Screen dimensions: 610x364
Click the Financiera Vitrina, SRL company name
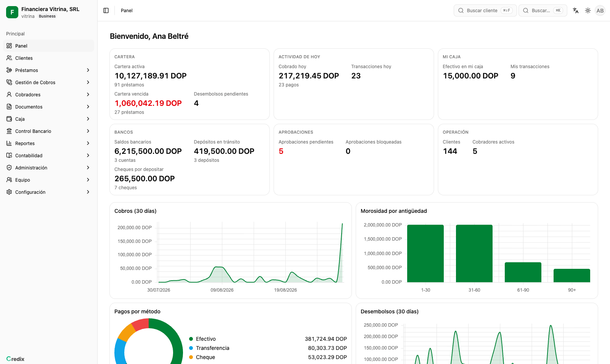(x=50, y=9)
